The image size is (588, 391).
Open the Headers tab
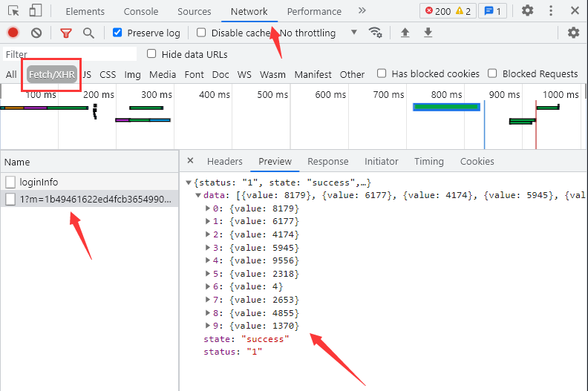click(224, 162)
